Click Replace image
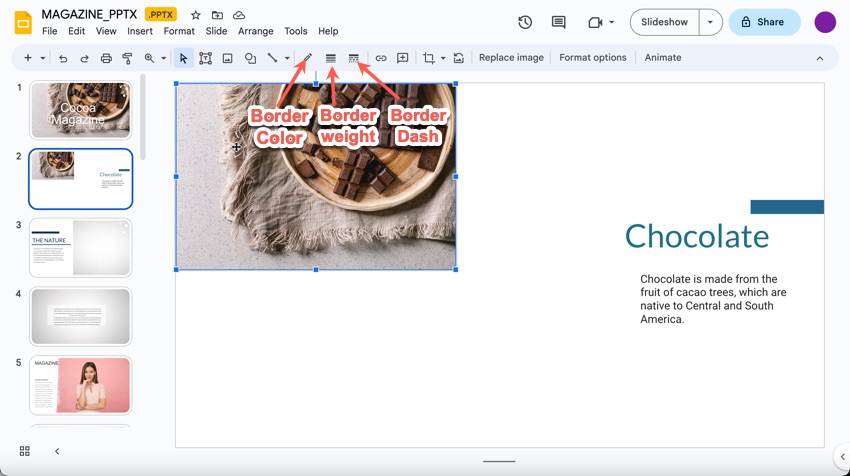This screenshot has height=476, width=850. coord(511,57)
